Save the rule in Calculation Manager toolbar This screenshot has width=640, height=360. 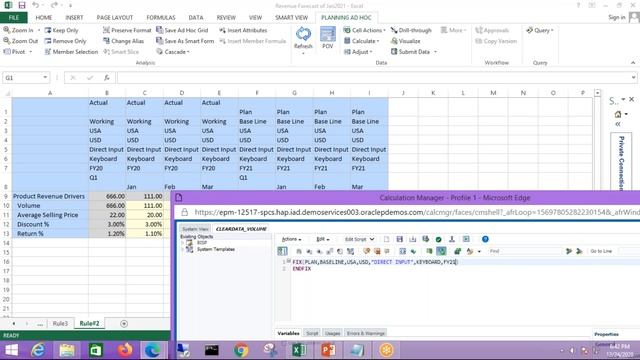[x=400, y=239]
